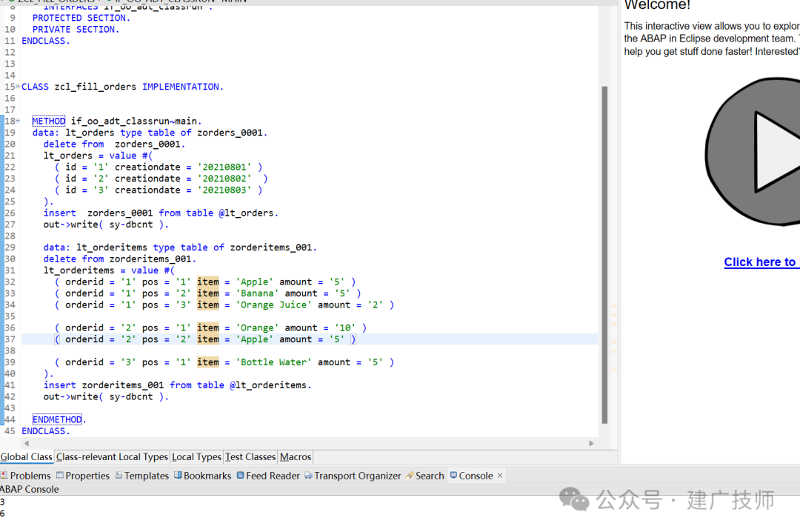Select the Global Class tab
The width and height of the screenshot is (800, 532).
pos(26,457)
